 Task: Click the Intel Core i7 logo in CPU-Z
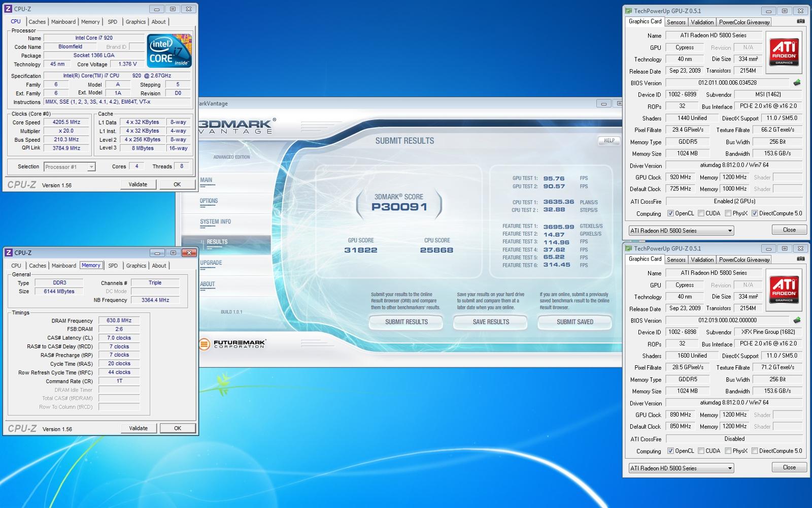point(169,51)
